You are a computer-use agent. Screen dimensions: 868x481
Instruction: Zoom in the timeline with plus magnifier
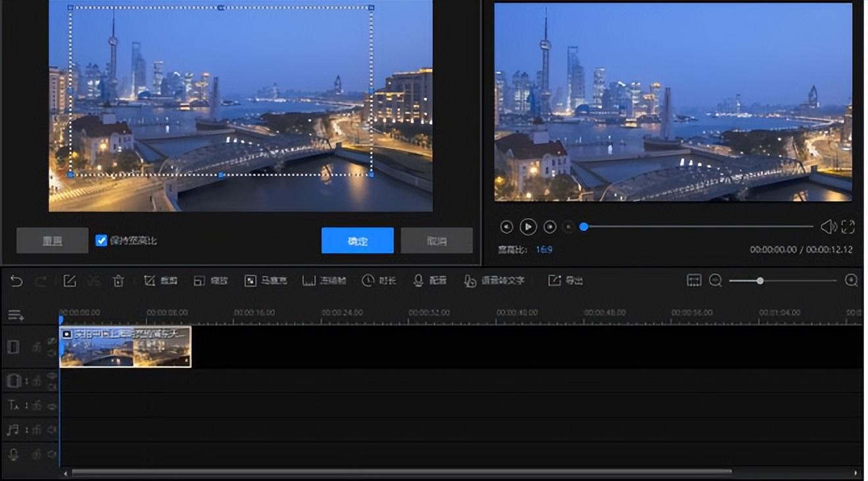pos(851,281)
